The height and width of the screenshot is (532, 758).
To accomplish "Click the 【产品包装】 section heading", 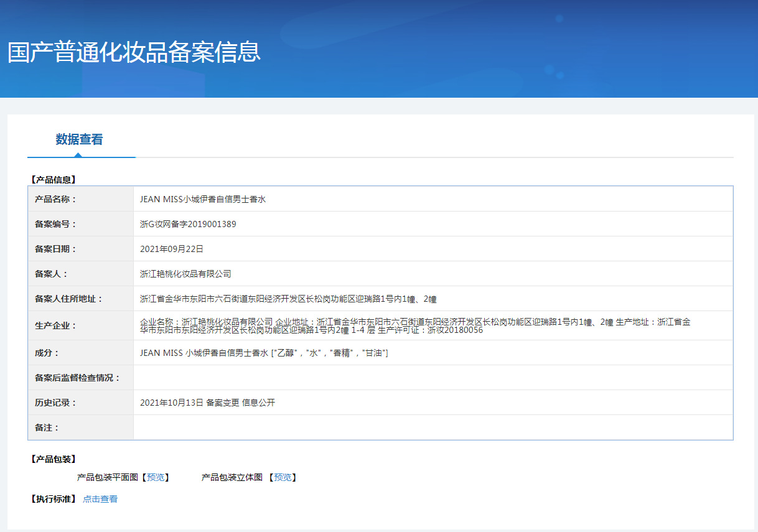I will (x=53, y=459).
